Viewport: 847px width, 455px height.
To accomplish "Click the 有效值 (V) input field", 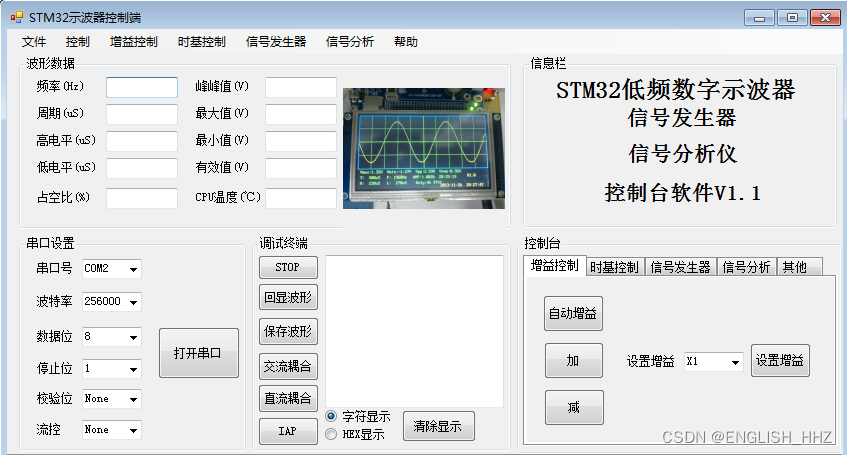I will 301,168.
